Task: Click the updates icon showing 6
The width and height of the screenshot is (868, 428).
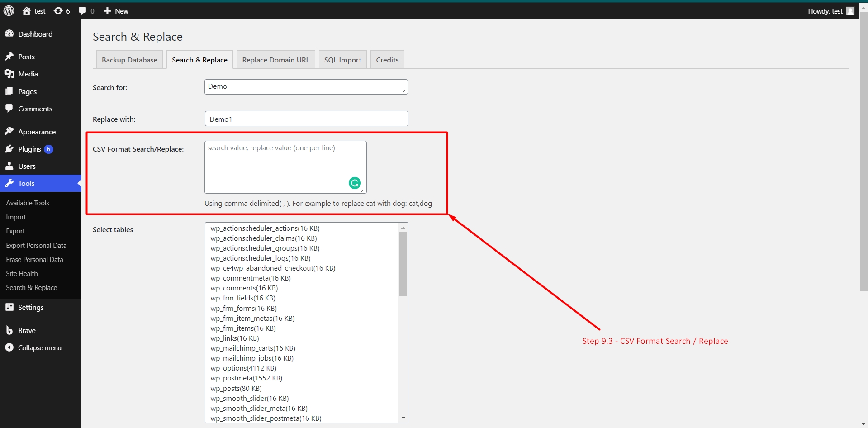Action: click(58, 11)
